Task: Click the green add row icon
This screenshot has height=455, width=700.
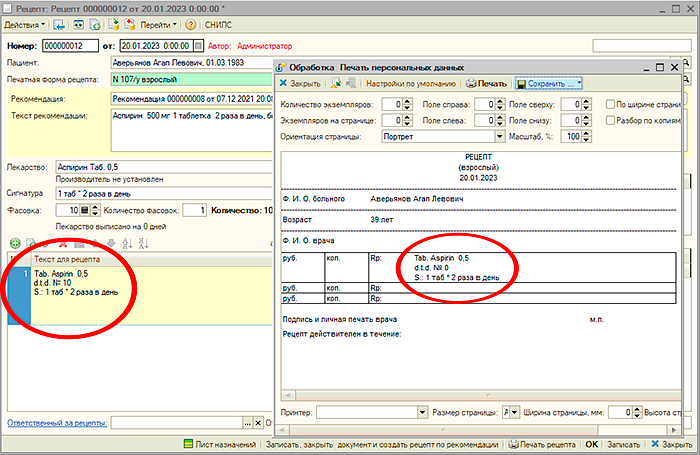Action: (x=14, y=243)
